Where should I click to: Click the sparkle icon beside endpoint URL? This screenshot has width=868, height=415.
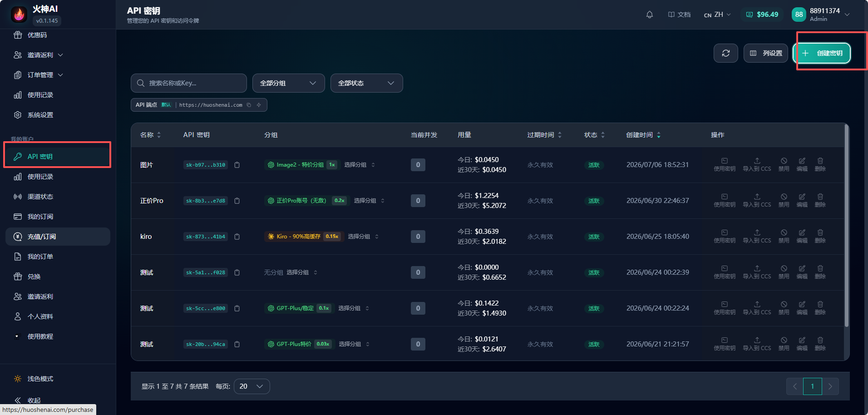coord(259,105)
